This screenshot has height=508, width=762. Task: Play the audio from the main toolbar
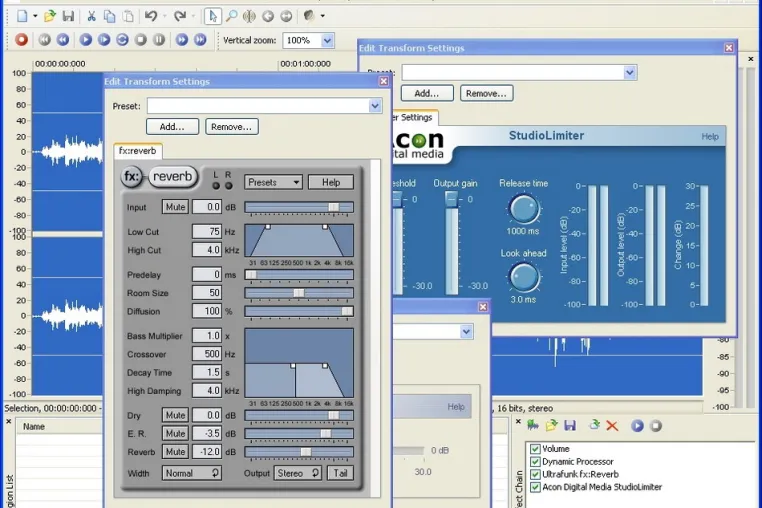86,39
